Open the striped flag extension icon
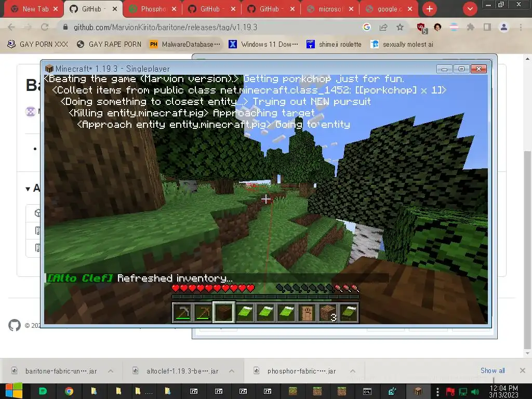Viewport: 532px width, 399px height. (454, 27)
